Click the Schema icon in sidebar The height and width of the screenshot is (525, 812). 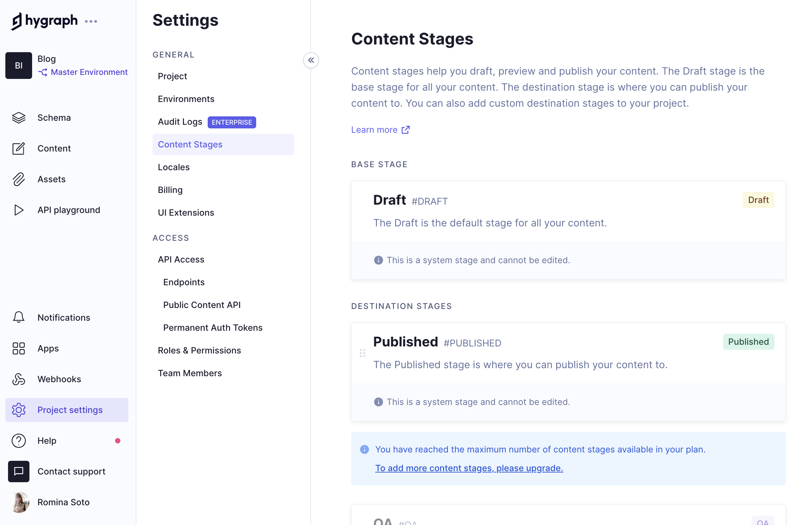pos(18,117)
